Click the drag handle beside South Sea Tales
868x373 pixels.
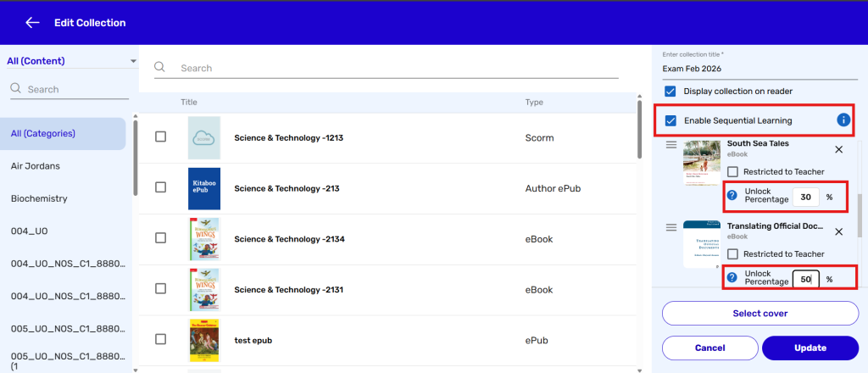pos(671,146)
